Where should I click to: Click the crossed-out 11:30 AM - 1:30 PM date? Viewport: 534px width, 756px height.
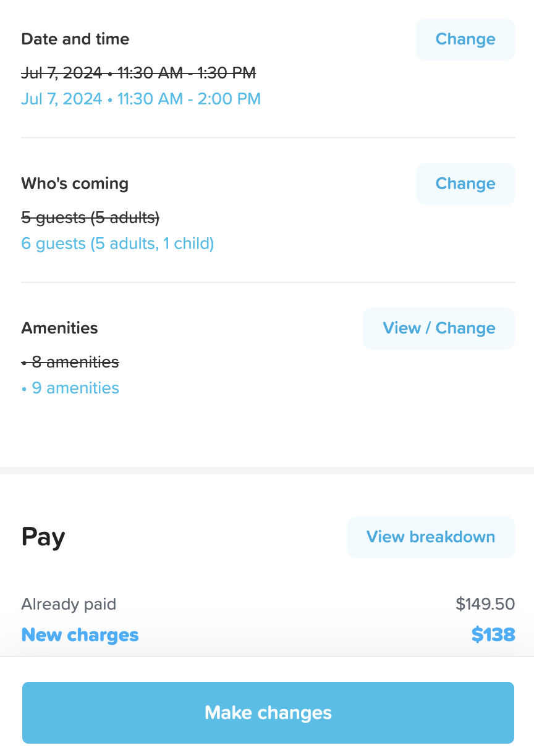click(x=138, y=73)
